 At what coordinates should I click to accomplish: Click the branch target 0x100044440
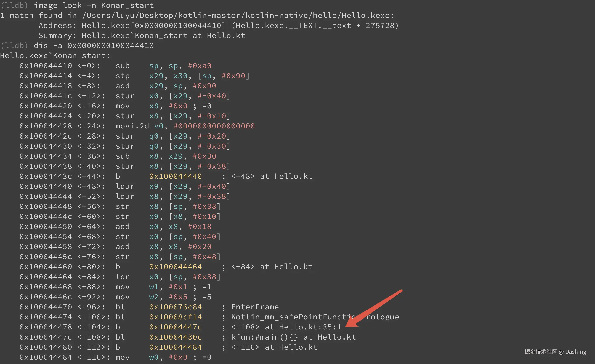tap(175, 176)
